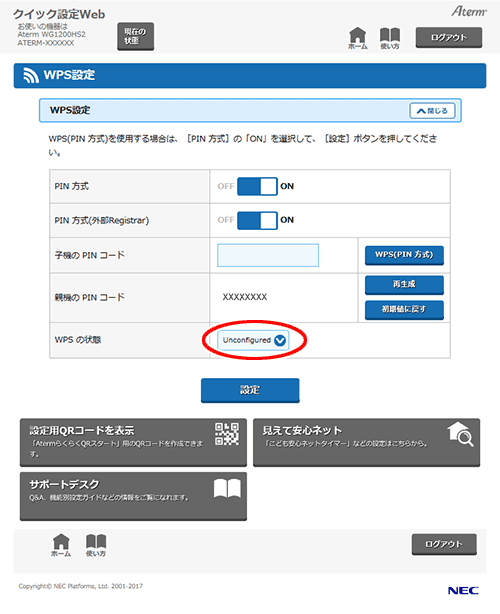Image resolution: width=500 pixels, height=614 pixels.
Task: Toggle the PIN 方式 ON/OFF switch
Action: [x=257, y=186]
